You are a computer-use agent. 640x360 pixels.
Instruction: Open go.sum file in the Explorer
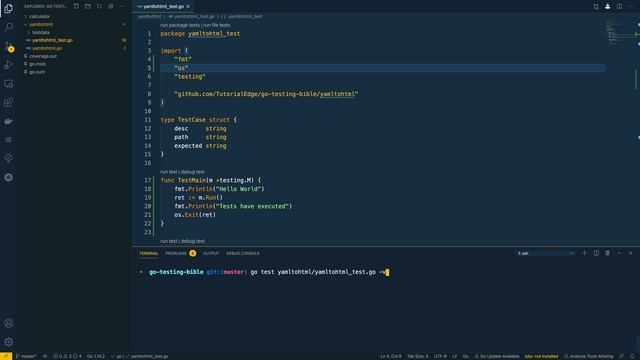pos(37,72)
